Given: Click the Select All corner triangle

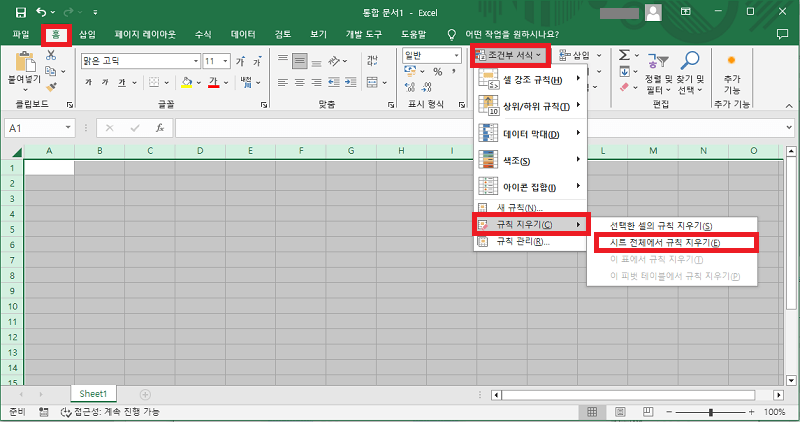Looking at the screenshot, I should (16, 152).
